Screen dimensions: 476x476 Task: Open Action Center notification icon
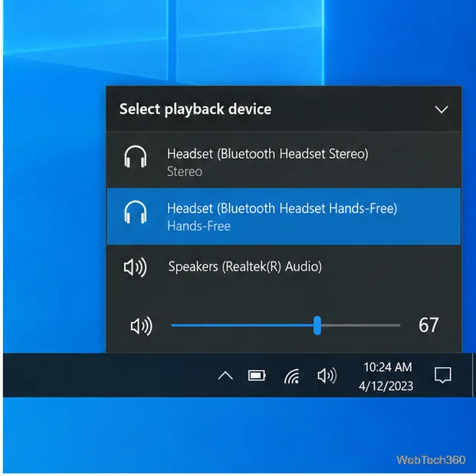tap(442, 376)
